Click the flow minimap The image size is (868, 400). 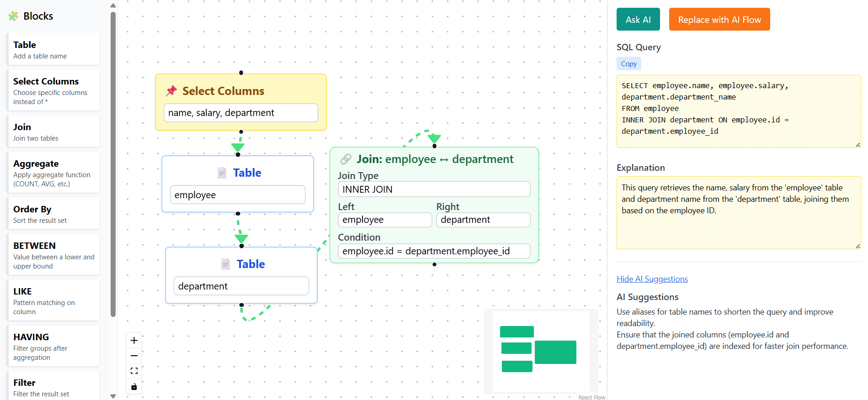pyautogui.click(x=541, y=351)
